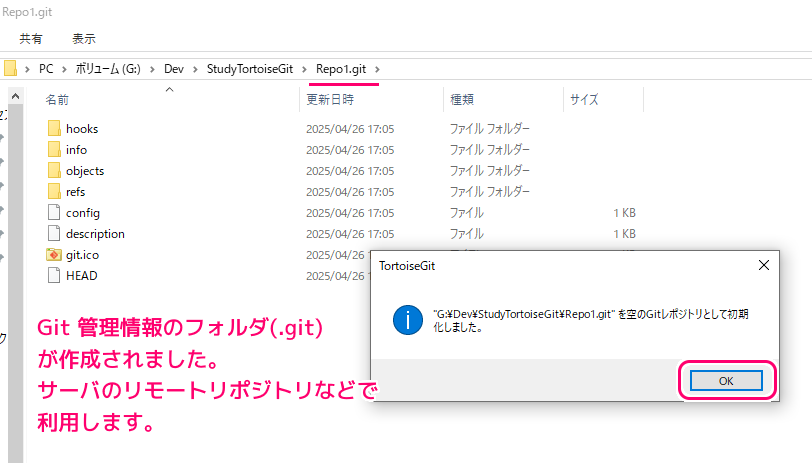Select the description file icon
Image resolution: width=812 pixels, height=463 pixels.
tap(54, 234)
